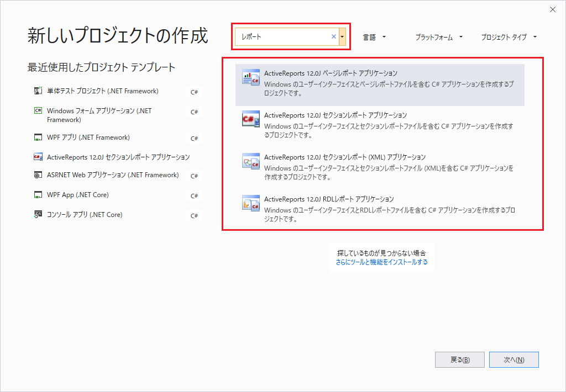Click the セクションレポート (XML) template icon
The image size is (566, 392).
point(251,161)
